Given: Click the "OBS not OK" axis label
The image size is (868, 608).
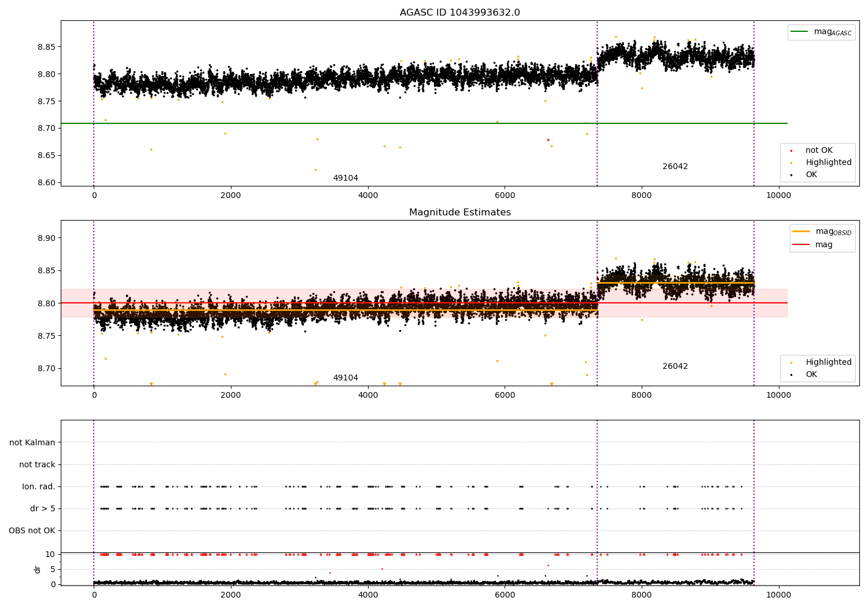Looking at the screenshot, I should coord(32,531).
